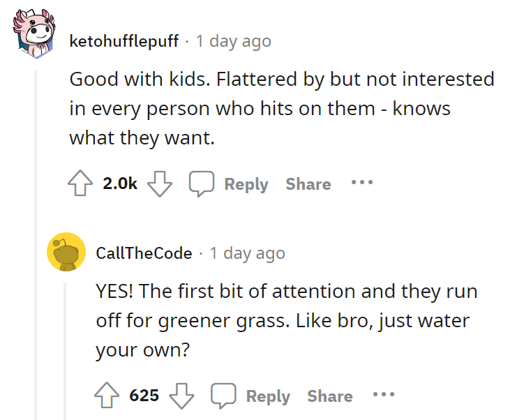Collapse ketohufflepuff's comment thread line
Image resolution: width=517 pixels, height=420 pixels.
point(36,244)
